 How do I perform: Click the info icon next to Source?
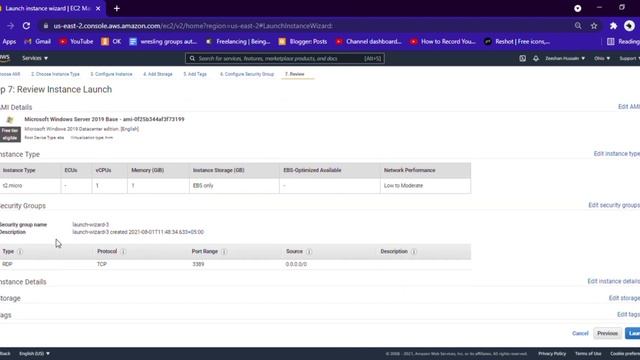pos(309,251)
